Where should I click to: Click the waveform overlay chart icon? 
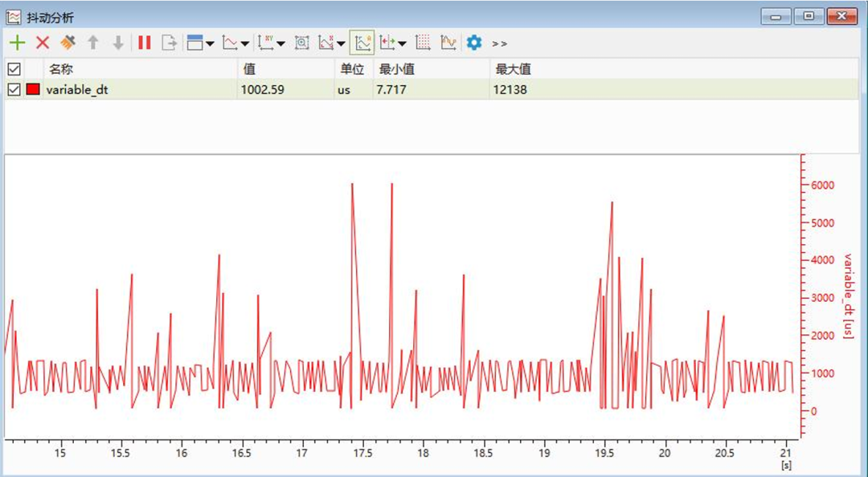448,43
